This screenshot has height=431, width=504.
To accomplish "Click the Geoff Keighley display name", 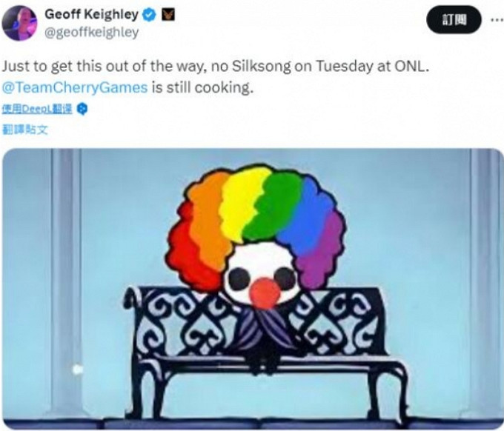I will coord(91,15).
